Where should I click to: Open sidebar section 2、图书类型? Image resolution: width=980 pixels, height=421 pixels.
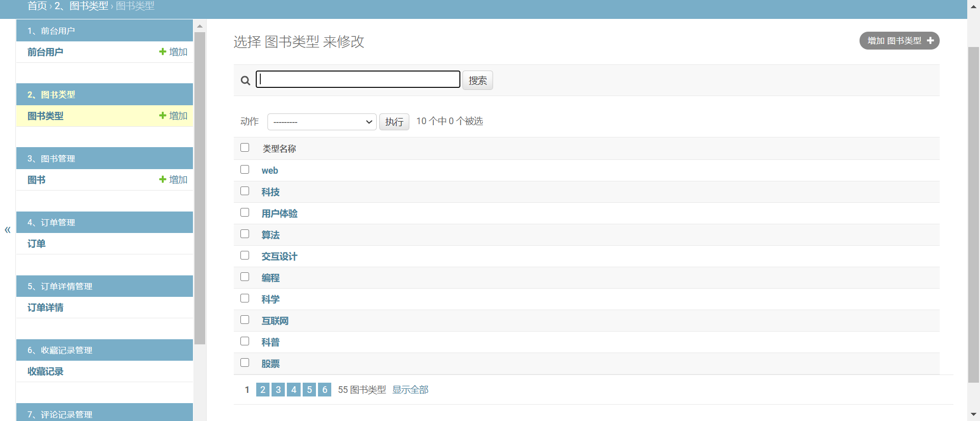click(x=51, y=95)
